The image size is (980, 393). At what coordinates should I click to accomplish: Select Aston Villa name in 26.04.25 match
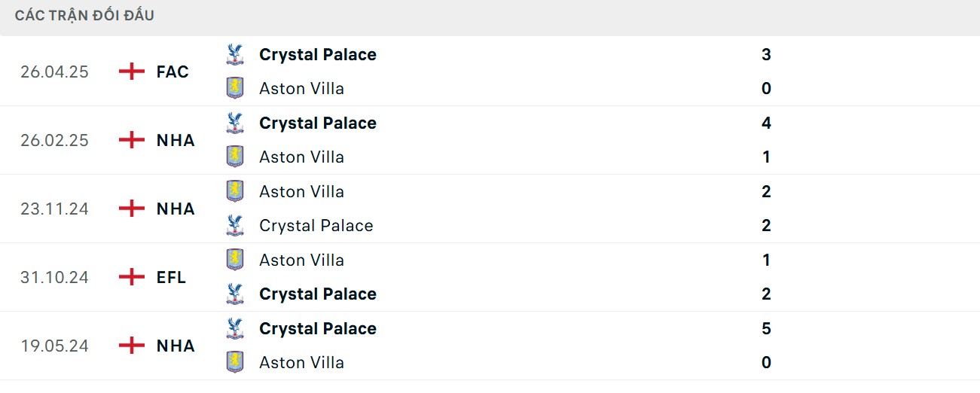click(301, 88)
